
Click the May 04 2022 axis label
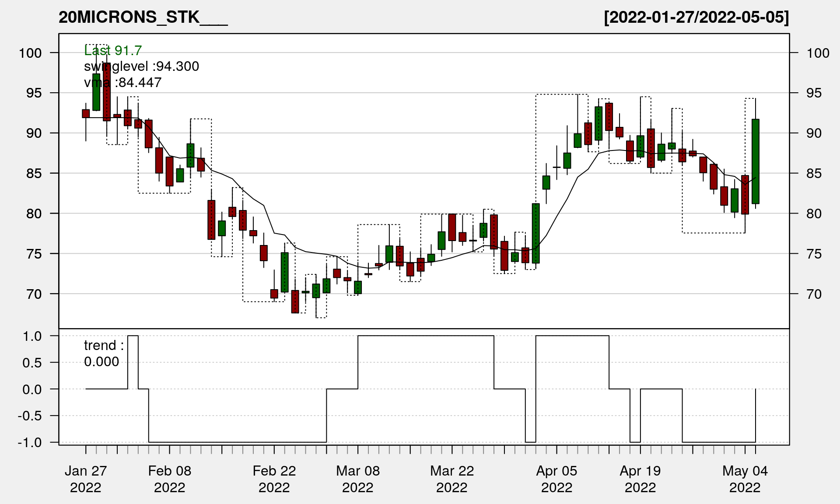[x=745, y=479]
